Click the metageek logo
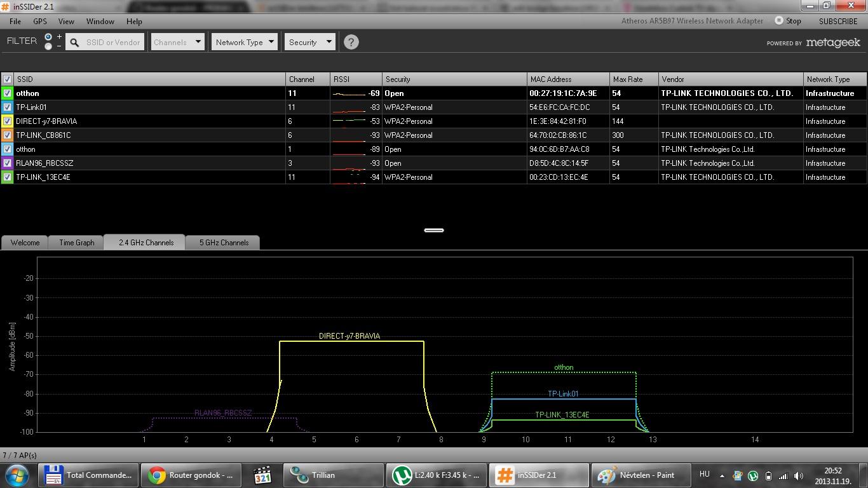Viewport: 868px width, 488px height. [x=833, y=43]
